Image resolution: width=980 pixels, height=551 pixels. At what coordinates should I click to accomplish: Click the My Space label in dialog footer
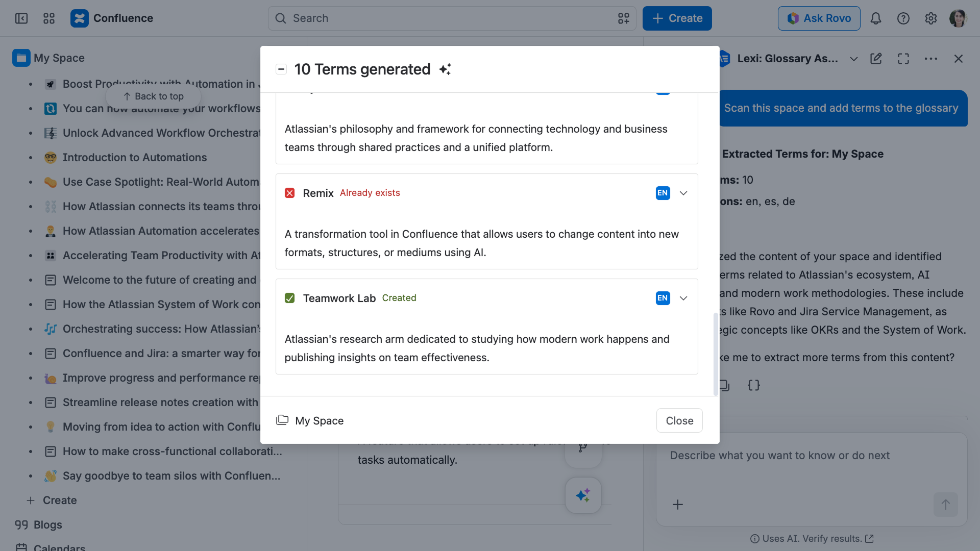(x=320, y=421)
